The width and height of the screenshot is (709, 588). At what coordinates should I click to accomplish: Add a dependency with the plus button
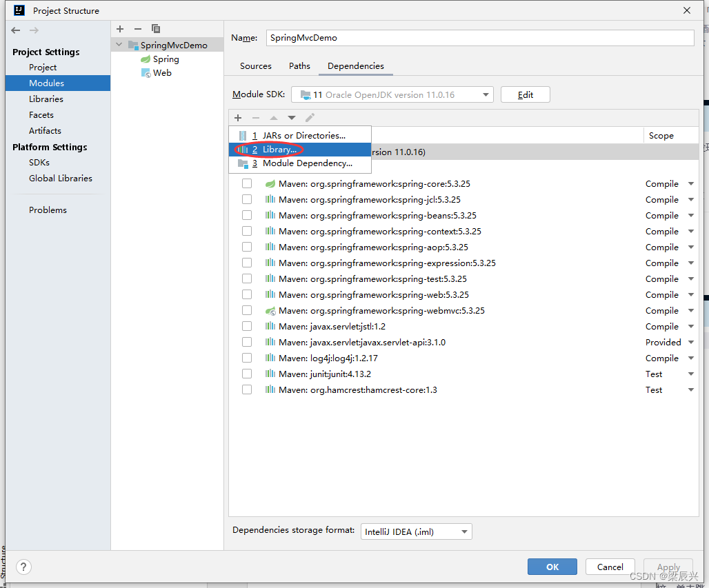coord(239,118)
